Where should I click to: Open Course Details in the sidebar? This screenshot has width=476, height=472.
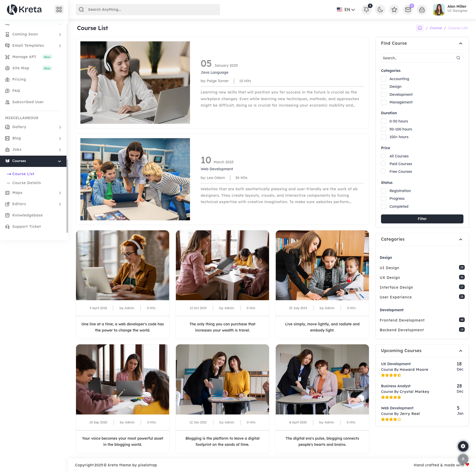[x=26, y=183]
